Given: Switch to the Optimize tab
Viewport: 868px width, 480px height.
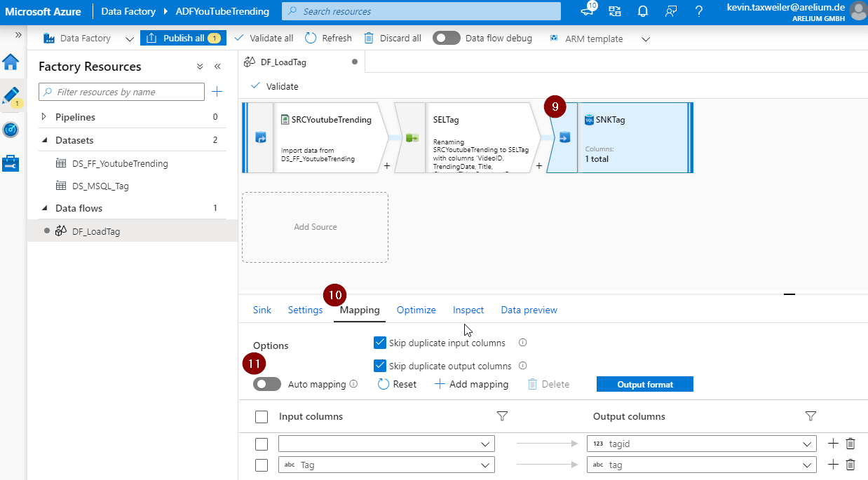Looking at the screenshot, I should click(x=416, y=310).
